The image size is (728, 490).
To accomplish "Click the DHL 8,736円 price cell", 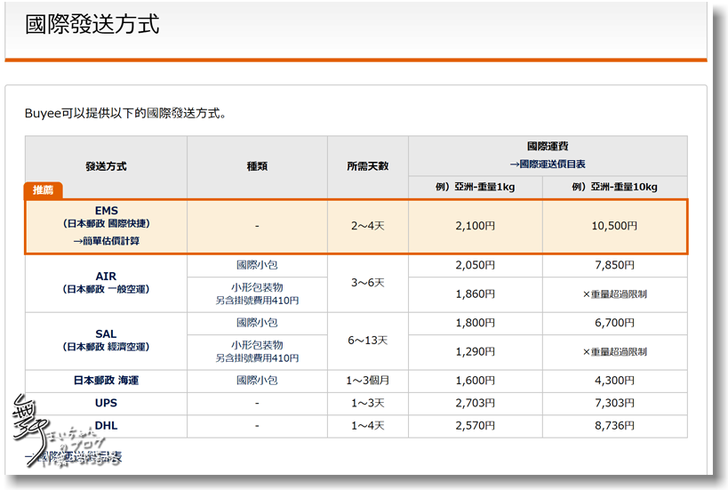I will click(614, 425).
